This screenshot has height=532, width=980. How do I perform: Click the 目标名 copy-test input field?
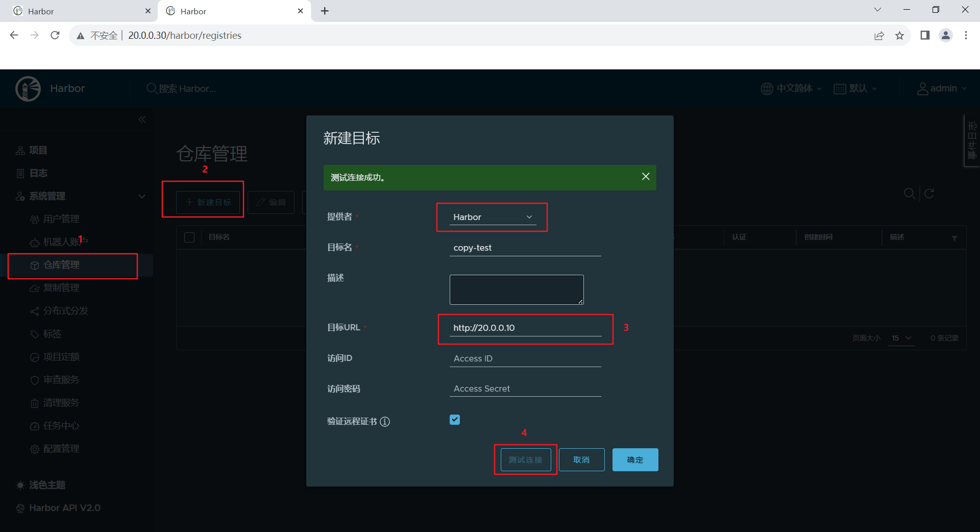[x=525, y=248]
